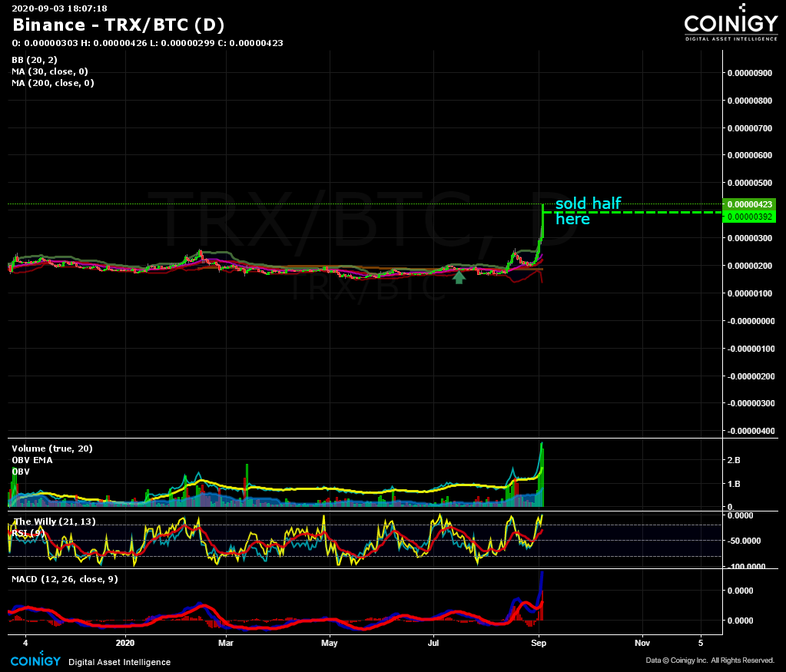Click the green up-arrow marker on the chart

pyautogui.click(x=459, y=276)
